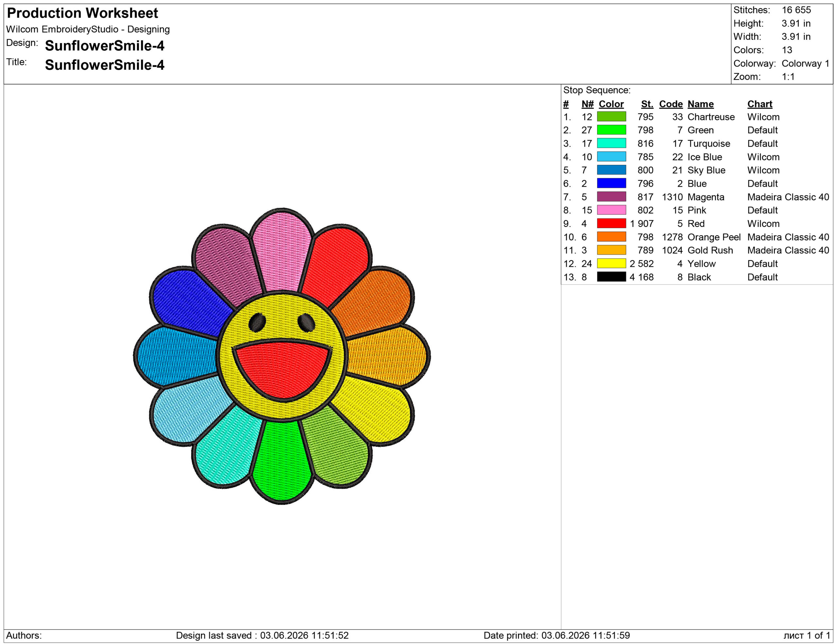Click the 'N#' column header
The image size is (837, 644).
tap(588, 104)
